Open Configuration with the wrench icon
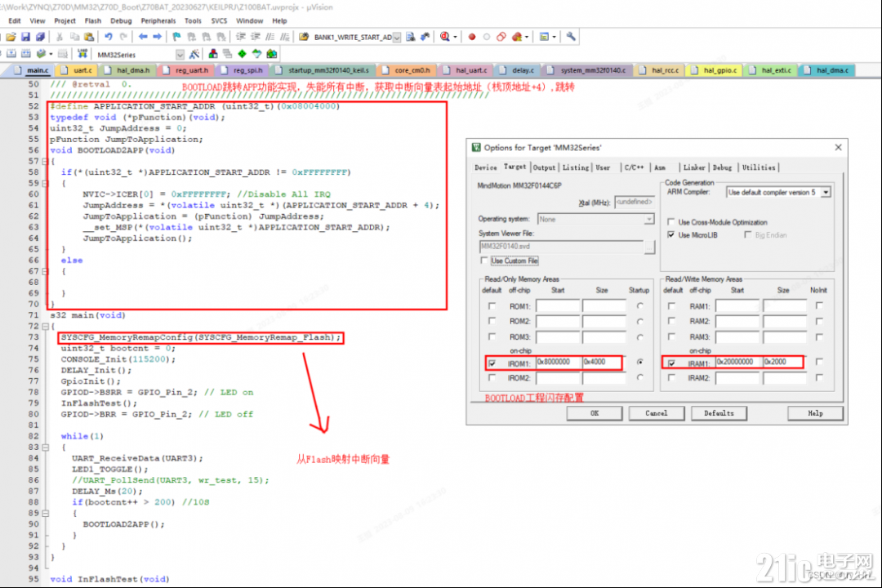The width and height of the screenshot is (882, 588). tap(571, 37)
